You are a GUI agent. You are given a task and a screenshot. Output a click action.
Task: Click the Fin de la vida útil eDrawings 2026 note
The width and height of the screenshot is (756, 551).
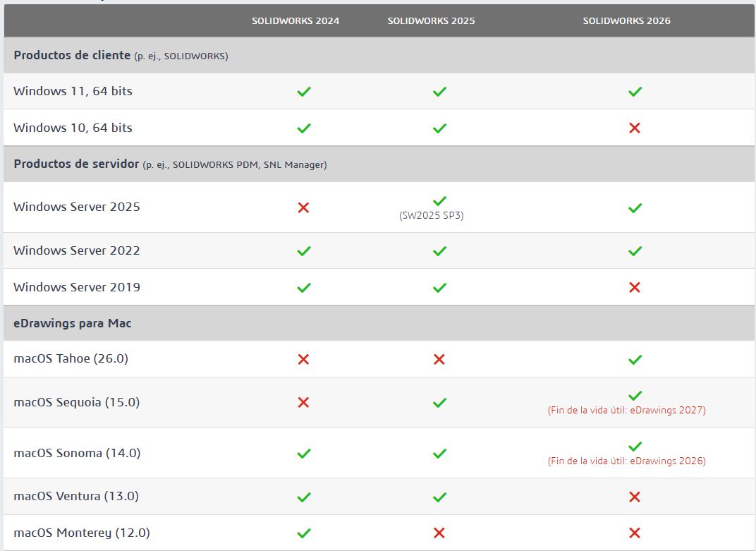pos(626,461)
